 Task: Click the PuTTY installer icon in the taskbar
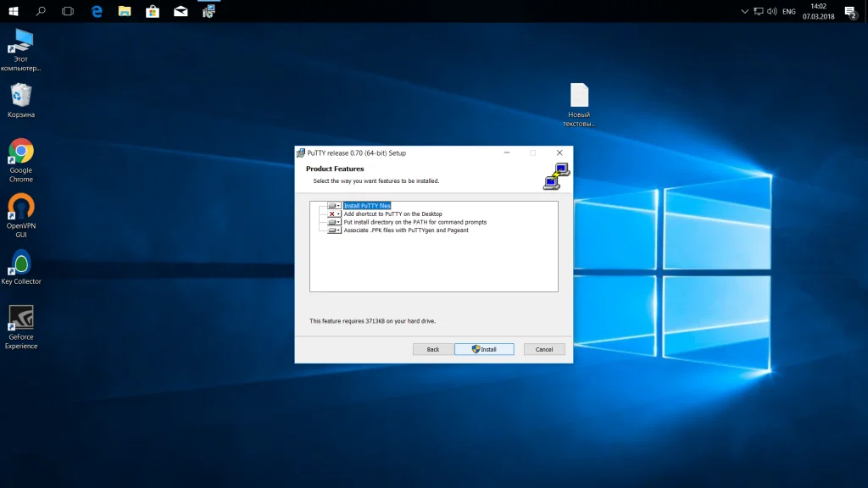coord(209,11)
